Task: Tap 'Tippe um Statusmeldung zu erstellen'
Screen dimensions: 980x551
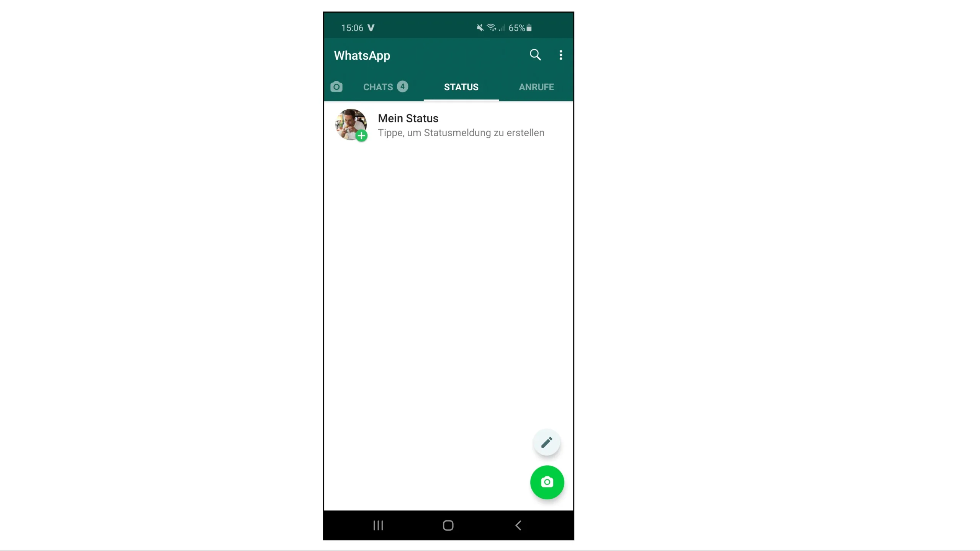Action: point(461,132)
